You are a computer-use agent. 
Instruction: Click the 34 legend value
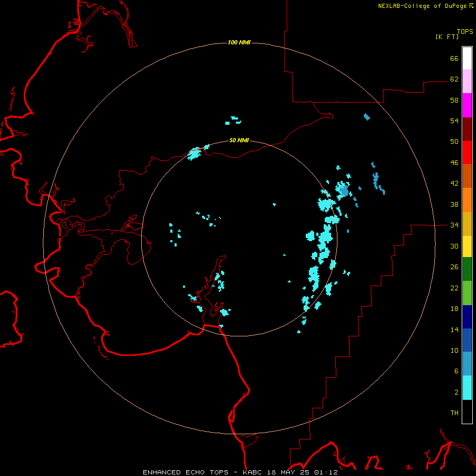[x=454, y=225]
